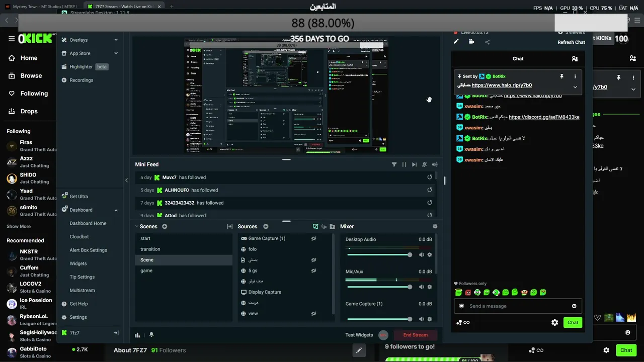Click the notifications bell in the footer
The height and width of the screenshot is (362, 644).
pos(151,335)
